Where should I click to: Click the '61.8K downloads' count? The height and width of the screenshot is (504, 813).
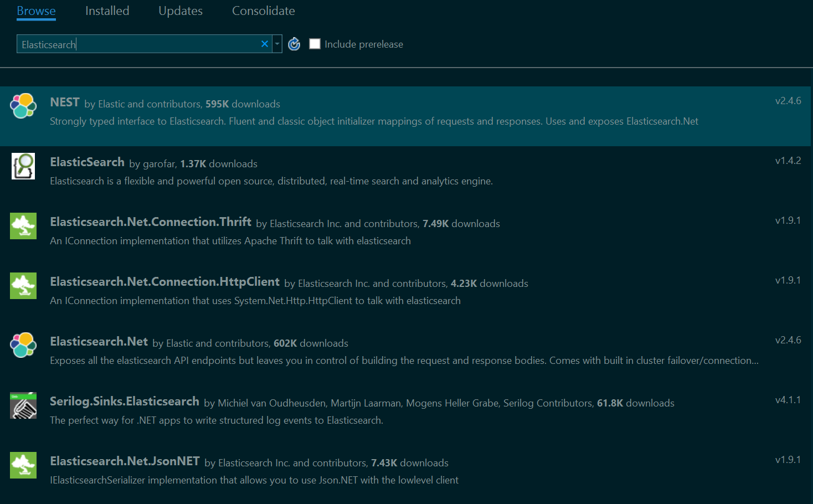click(x=636, y=403)
